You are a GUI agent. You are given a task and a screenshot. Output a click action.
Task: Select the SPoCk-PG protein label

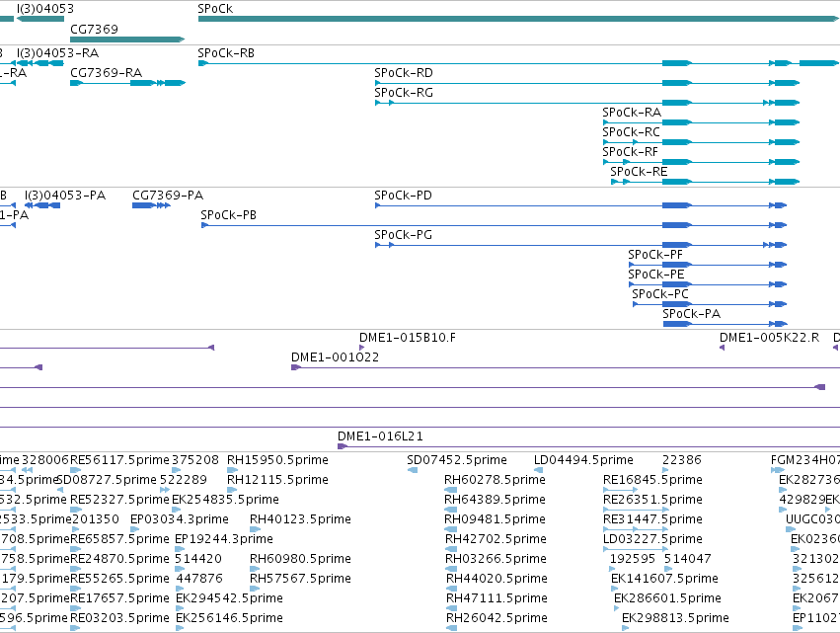point(403,235)
